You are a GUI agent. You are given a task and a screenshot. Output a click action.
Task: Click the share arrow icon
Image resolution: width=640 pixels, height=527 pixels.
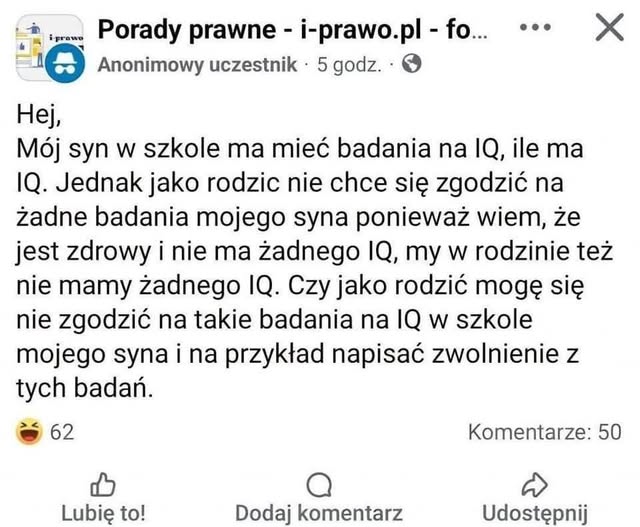536,484
